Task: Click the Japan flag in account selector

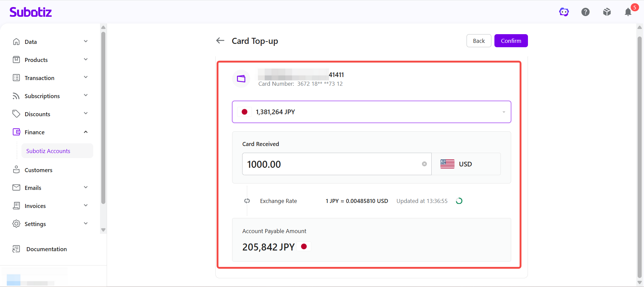Action: [x=245, y=112]
